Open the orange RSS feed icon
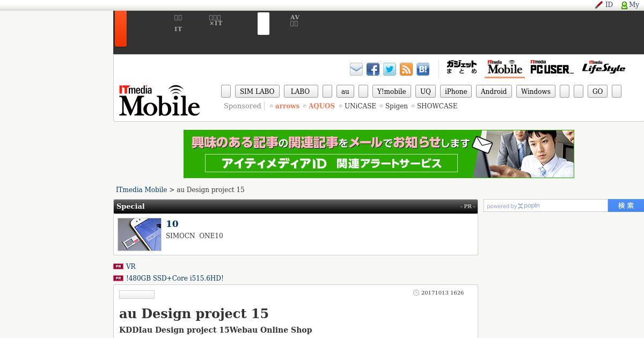Image resolution: width=644 pixels, height=338 pixels. pyautogui.click(x=406, y=69)
